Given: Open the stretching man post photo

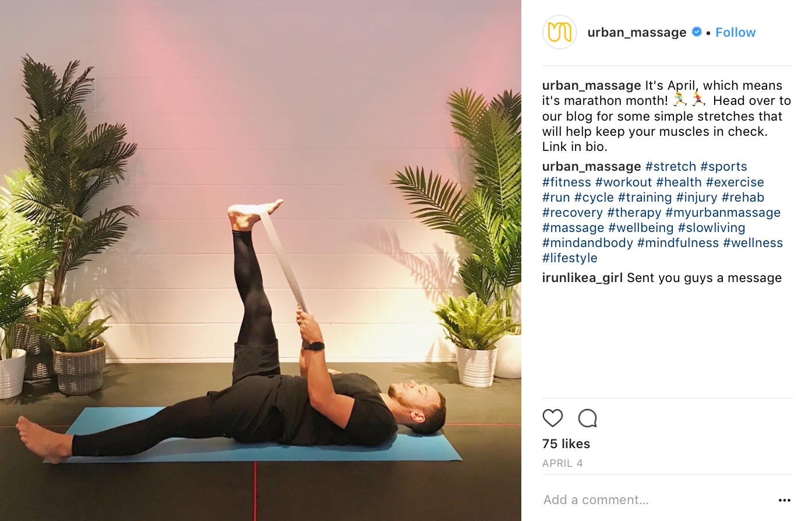Looking at the screenshot, I should pos(260,260).
